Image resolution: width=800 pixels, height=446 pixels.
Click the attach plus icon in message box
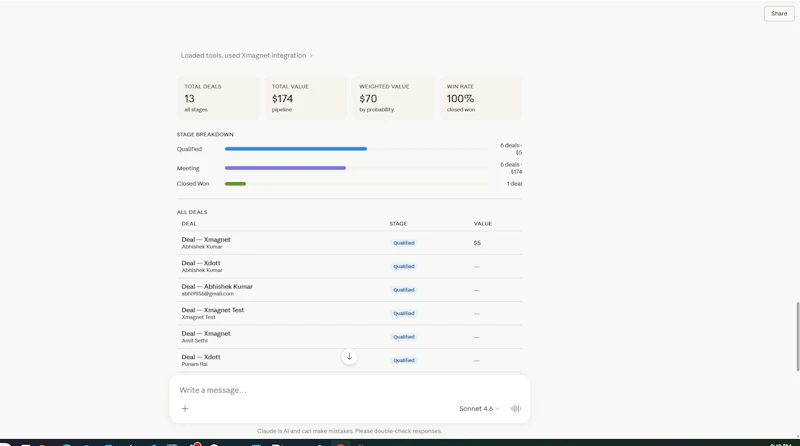coord(185,408)
